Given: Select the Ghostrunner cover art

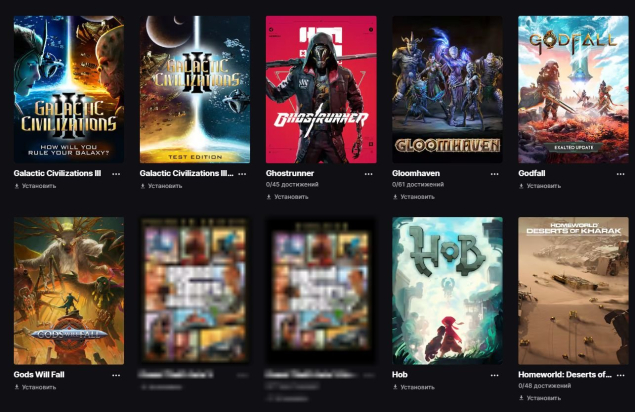Looking at the screenshot, I should pyautogui.click(x=321, y=90).
